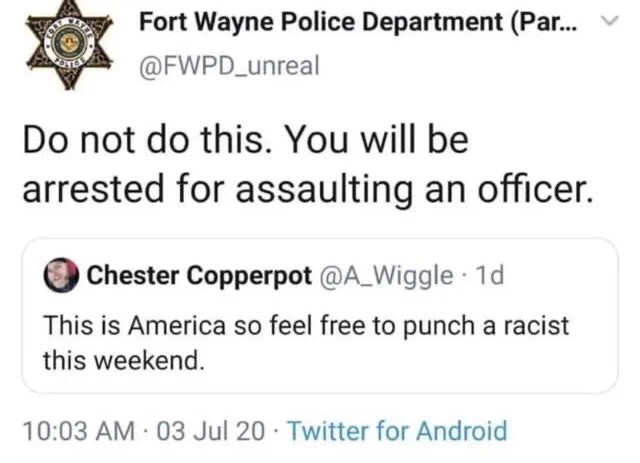Expand the tweet options chevron
Viewport: 640px width, 463px height.
coord(611,20)
